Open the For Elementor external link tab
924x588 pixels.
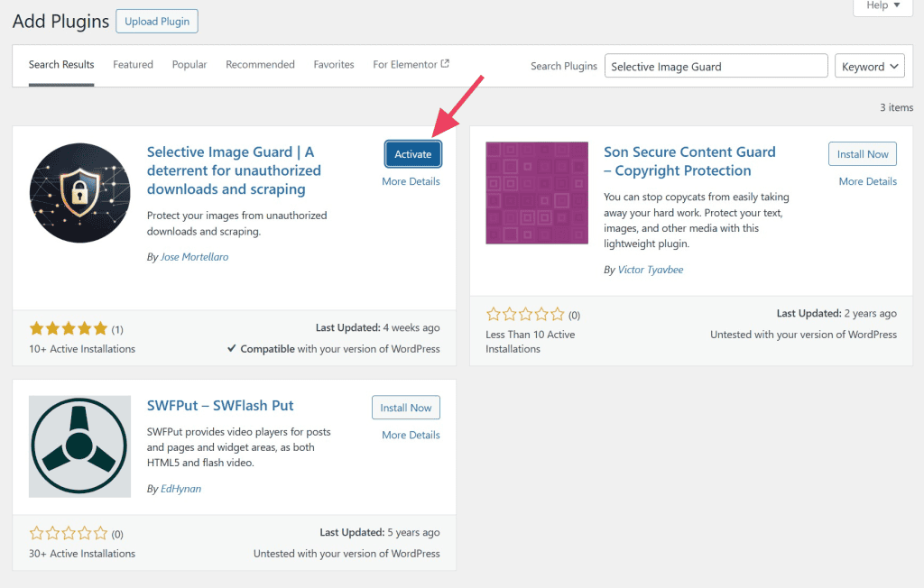(x=411, y=65)
